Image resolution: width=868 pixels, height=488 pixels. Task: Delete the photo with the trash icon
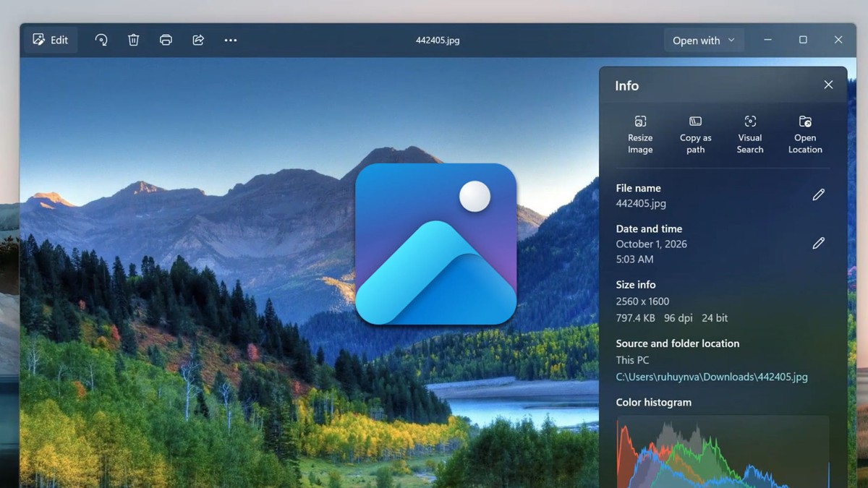[134, 40]
